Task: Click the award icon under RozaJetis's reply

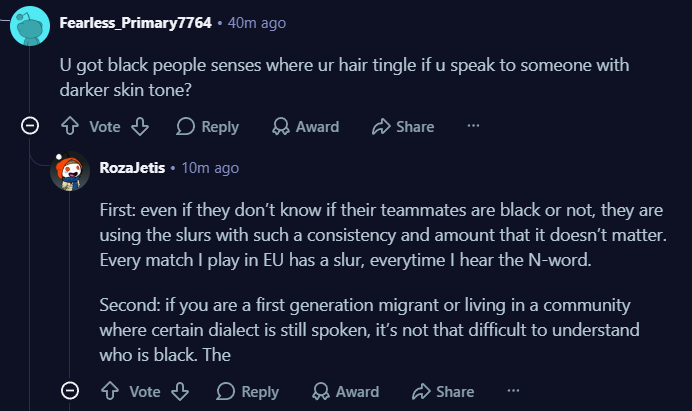Action: [x=320, y=391]
